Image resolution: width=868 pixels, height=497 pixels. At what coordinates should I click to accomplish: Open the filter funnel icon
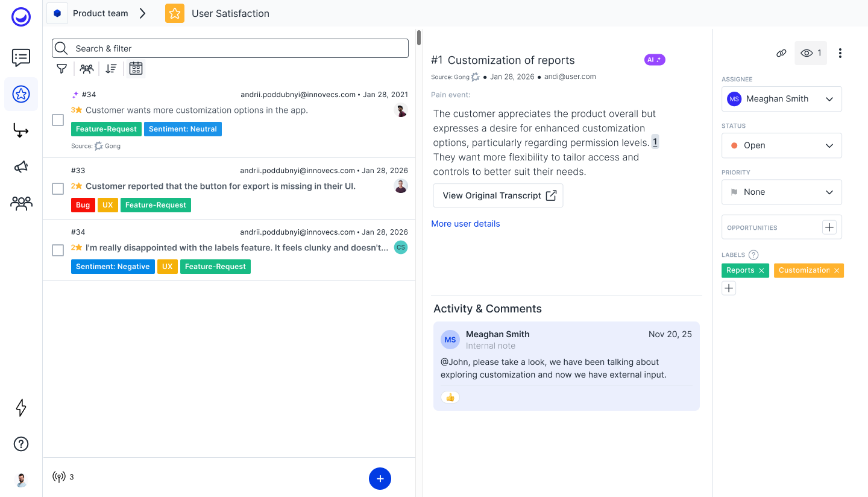[61, 69]
